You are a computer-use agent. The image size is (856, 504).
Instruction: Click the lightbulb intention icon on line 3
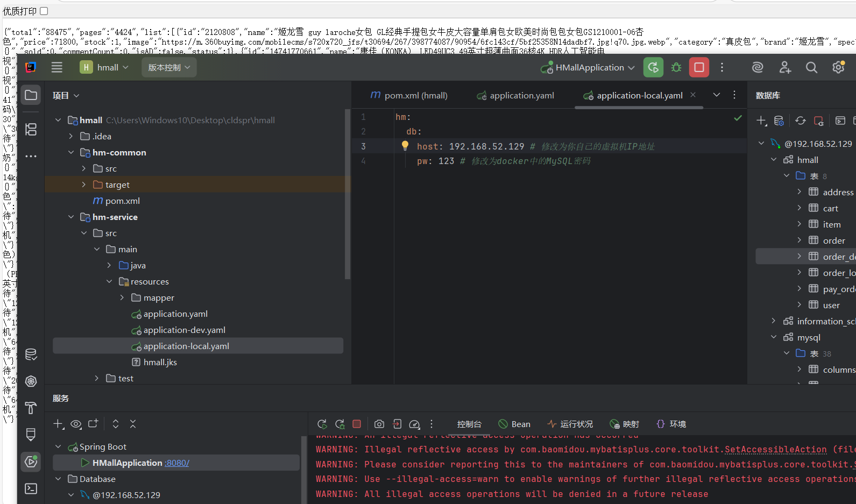click(x=405, y=146)
